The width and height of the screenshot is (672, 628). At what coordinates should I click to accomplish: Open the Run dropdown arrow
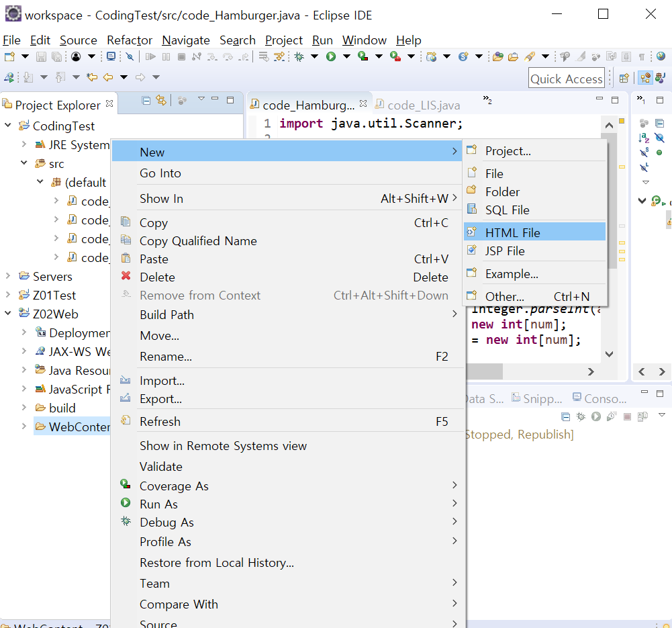[x=346, y=56]
